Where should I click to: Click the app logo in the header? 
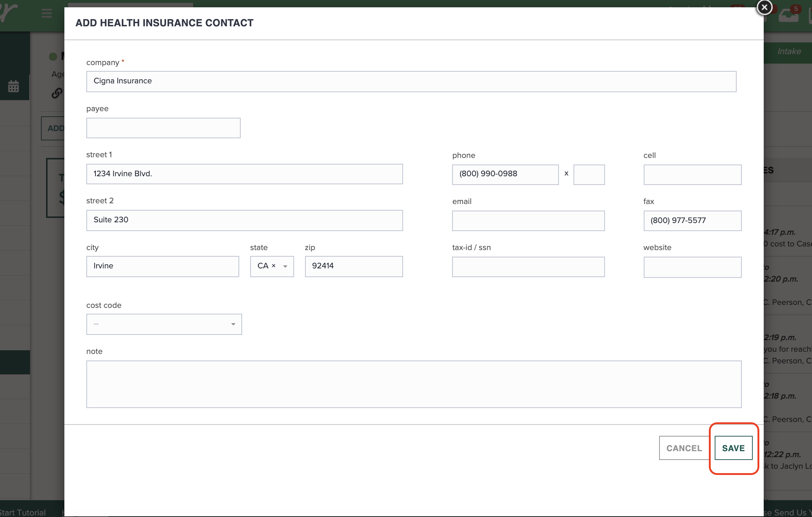click(9, 12)
